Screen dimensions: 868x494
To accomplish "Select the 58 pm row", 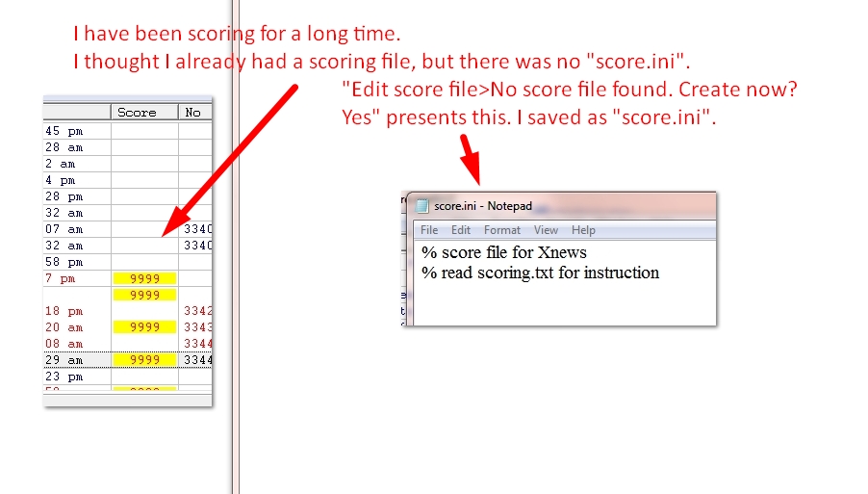I will (127, 262).
